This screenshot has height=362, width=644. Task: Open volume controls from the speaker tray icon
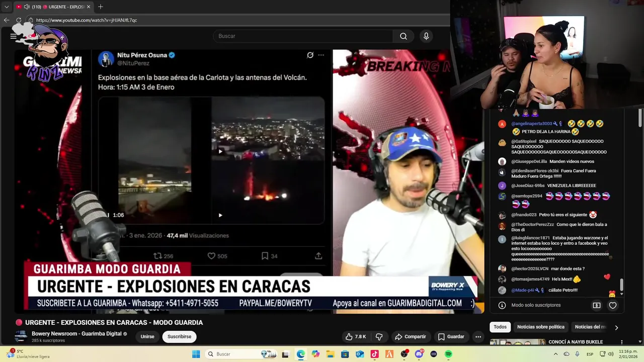610,354
